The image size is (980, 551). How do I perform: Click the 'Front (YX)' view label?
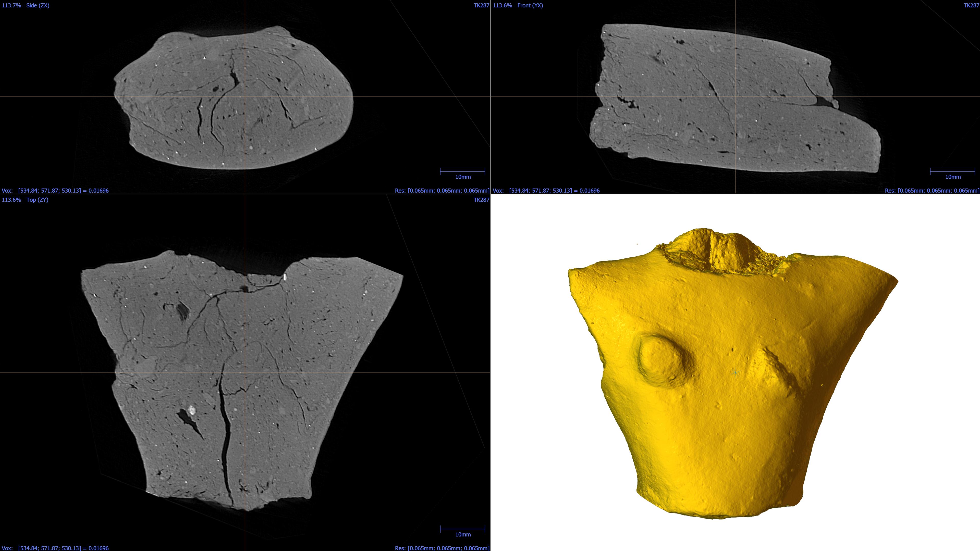pos(530,5)
